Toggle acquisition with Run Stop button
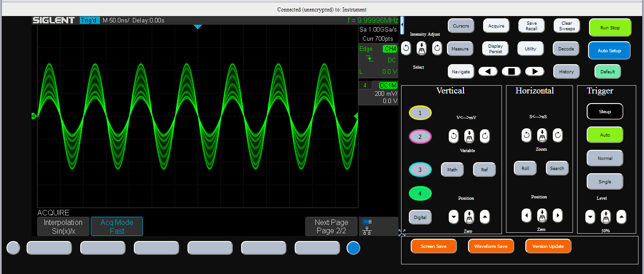Viewport: 644px width, 274px height. point(610,28)
